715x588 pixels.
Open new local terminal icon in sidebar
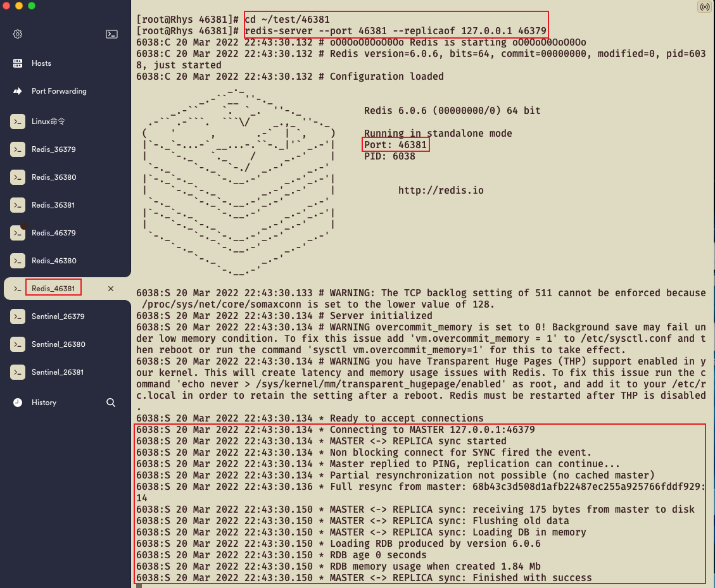(111, 34)
